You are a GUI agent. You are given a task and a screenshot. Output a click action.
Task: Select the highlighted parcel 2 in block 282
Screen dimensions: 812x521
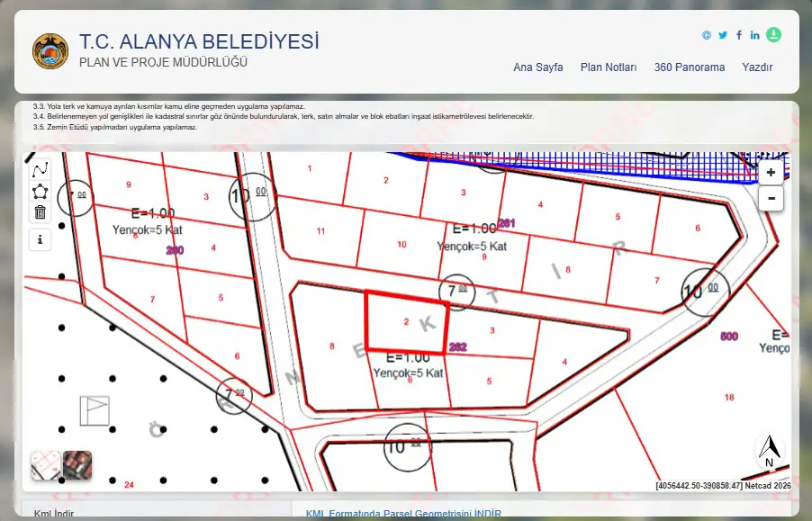pyautogui.click(x=407, y=322)
